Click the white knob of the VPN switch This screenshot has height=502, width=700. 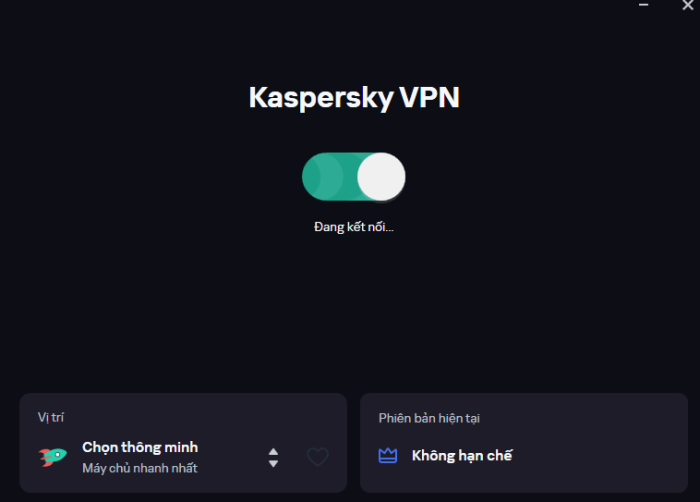point(381,177)
